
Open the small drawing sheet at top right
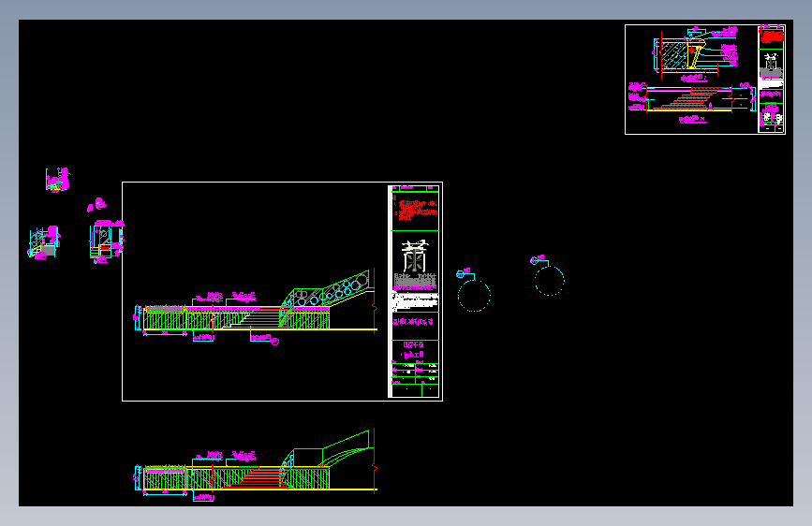click(705, 80)
